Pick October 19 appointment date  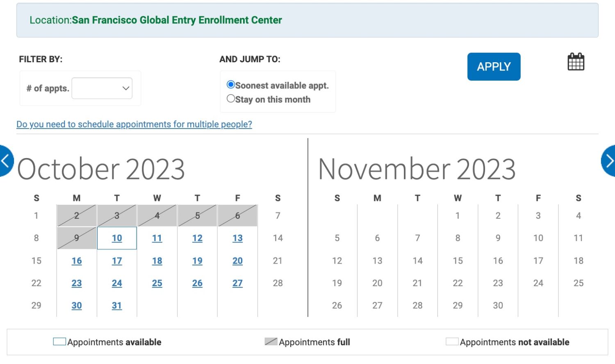[197, 261]
